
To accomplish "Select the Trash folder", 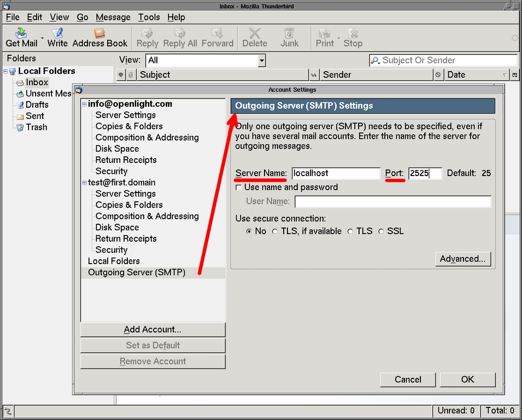I will click(36, 127).
